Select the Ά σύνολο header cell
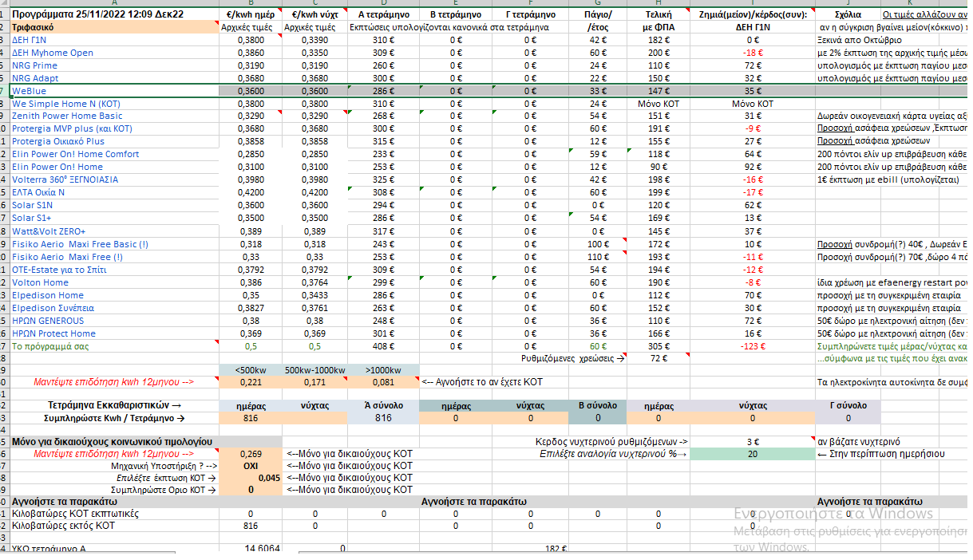This screenshot has height=560, width=973. (x=383, y=405)
